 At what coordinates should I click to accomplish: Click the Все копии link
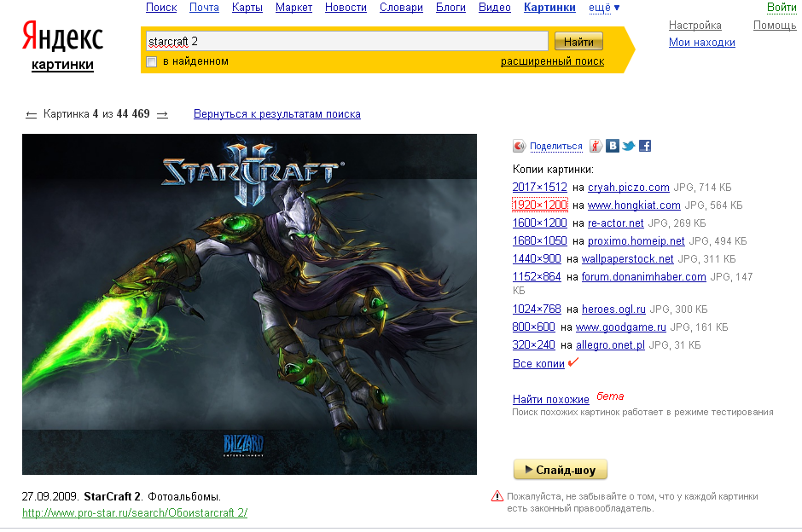pyautogui.click(x=538, y=363)
